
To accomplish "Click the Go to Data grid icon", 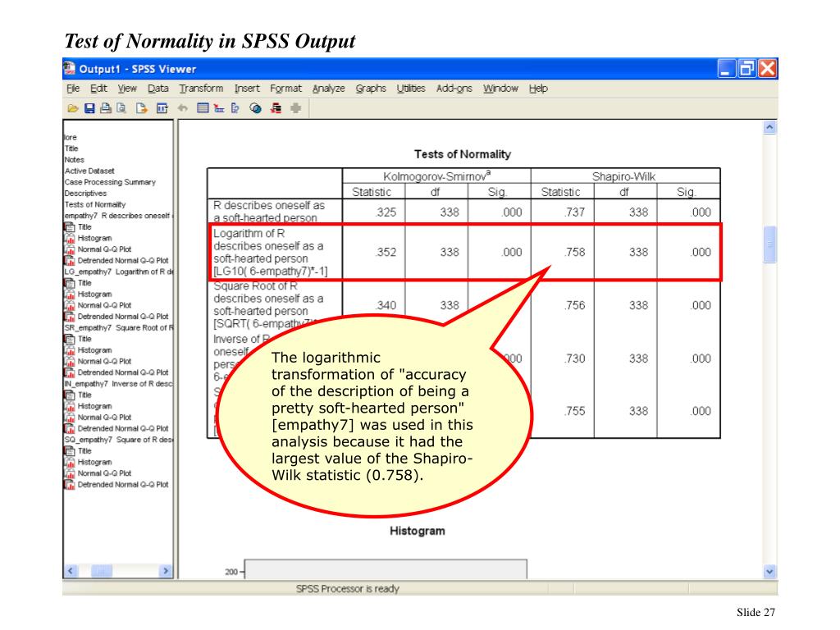I will click(203, 109).
